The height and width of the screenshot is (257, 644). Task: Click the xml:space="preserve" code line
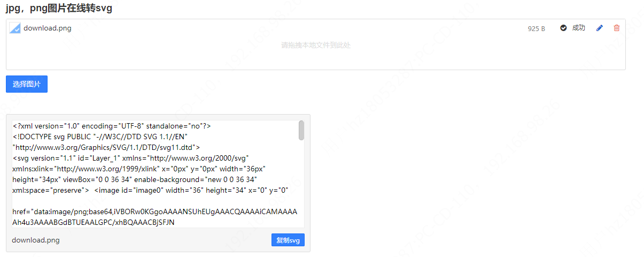click(x=150, y=190)
